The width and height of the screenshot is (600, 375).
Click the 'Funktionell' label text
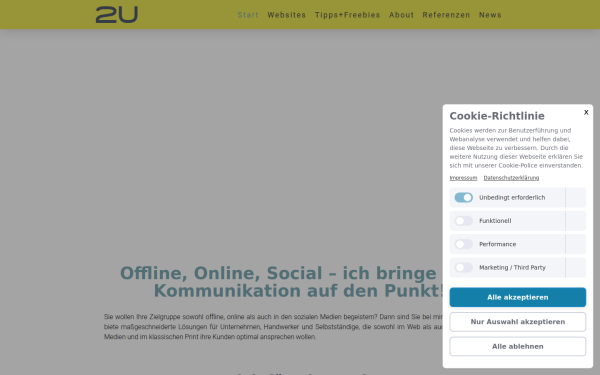coord(495,221)
